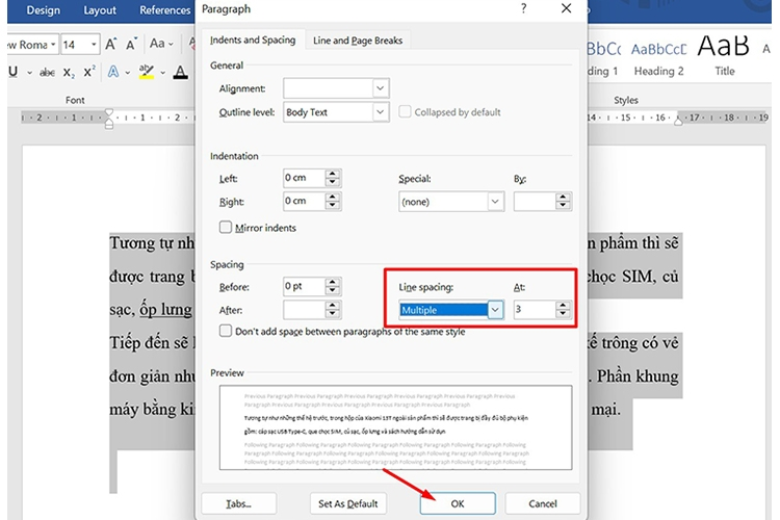Open the font name dropdown
Screen dimensions: 780x520
pyautogui.click(x=53, y=45)
